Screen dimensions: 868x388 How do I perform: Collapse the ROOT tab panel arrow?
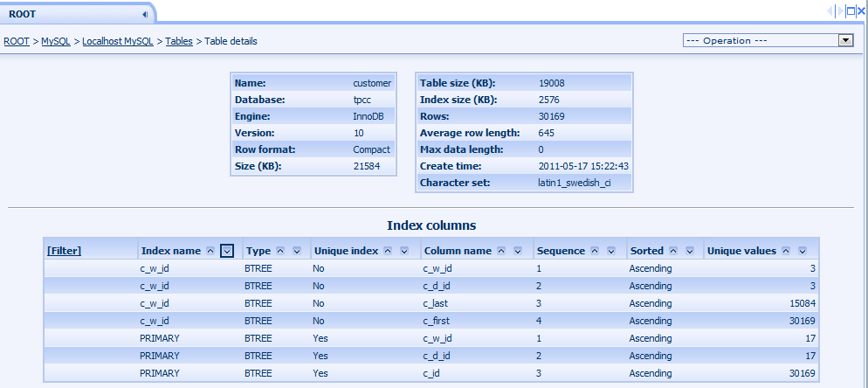point(144,14)
